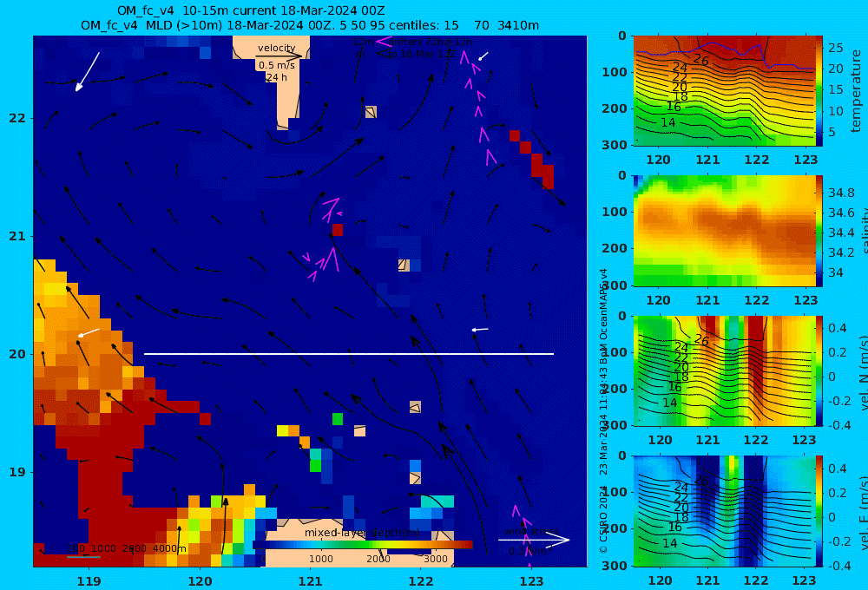Click the 34.8 tick on salinity colorbar

tap(841, 193)
